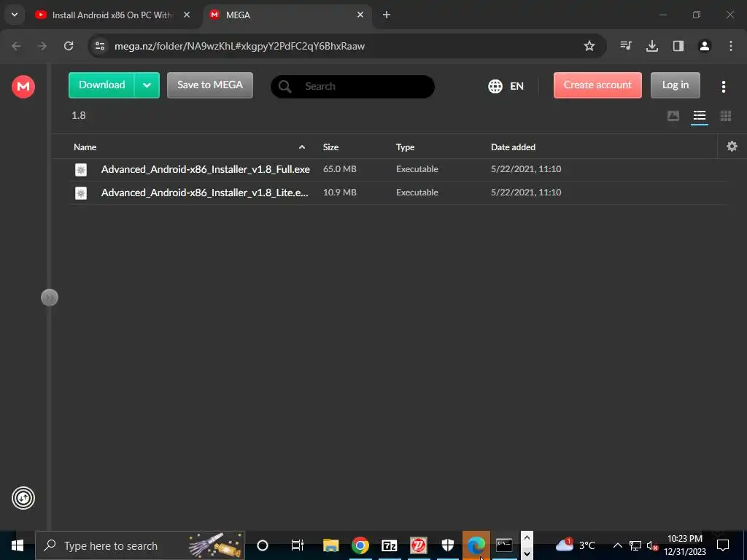Image resolution: width=747 pixels, height=560 pixels.
Task: Open the EN language selector
Action: [506, 86]
